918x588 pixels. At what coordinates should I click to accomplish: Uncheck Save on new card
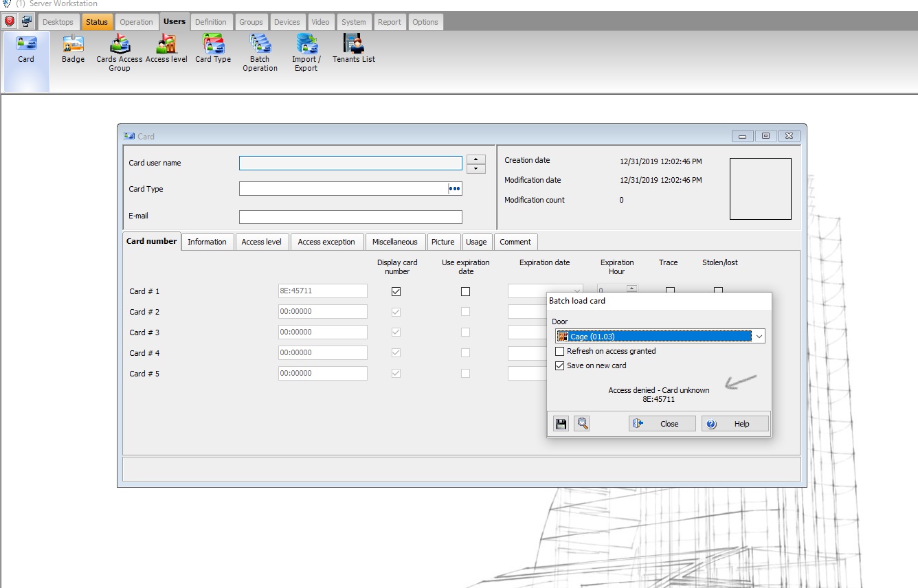560,365
